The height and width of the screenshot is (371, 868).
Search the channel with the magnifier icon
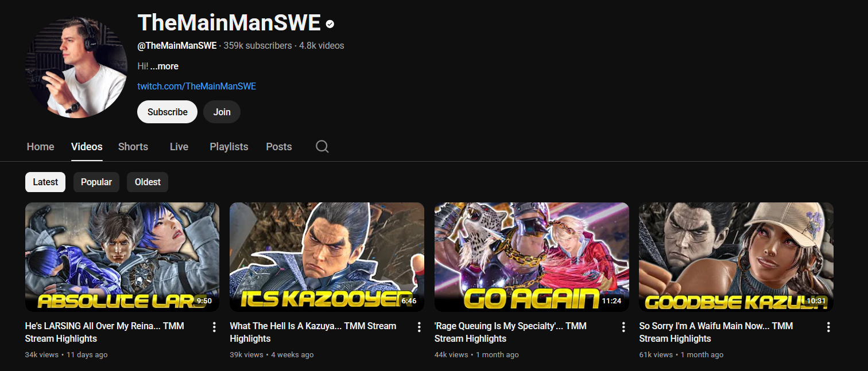click(x=322, y=147)
